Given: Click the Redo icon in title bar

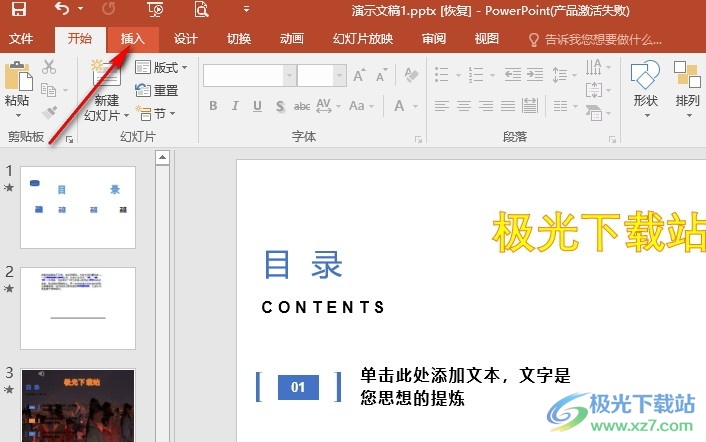Looking at the screenshot, I should tap(109, 9).
